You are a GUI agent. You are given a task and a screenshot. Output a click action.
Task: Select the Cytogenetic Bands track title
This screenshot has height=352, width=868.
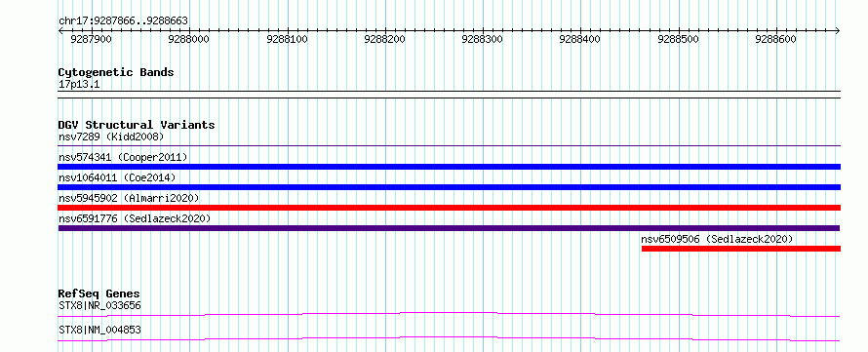coord(116,72)
